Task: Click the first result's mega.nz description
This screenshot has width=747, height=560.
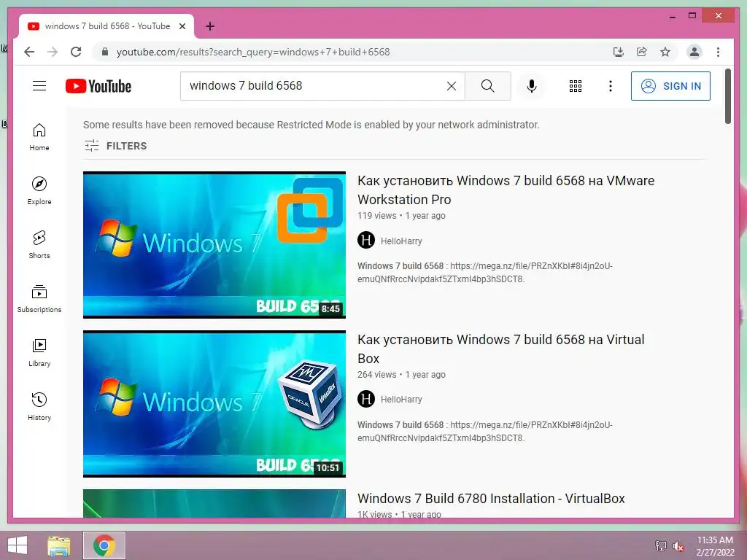Action: (x=485, y=273)
